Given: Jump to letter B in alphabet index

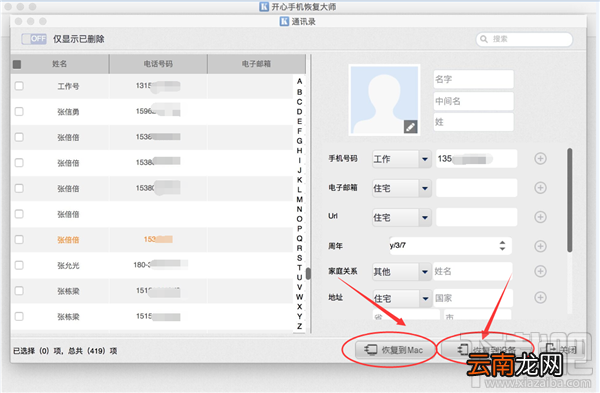Looking at the screenshot, I should coord(299,92).
